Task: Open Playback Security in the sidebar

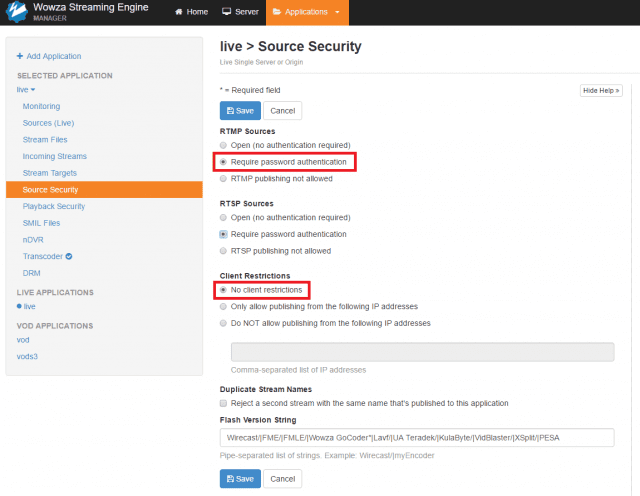Action: pos(54,207)
